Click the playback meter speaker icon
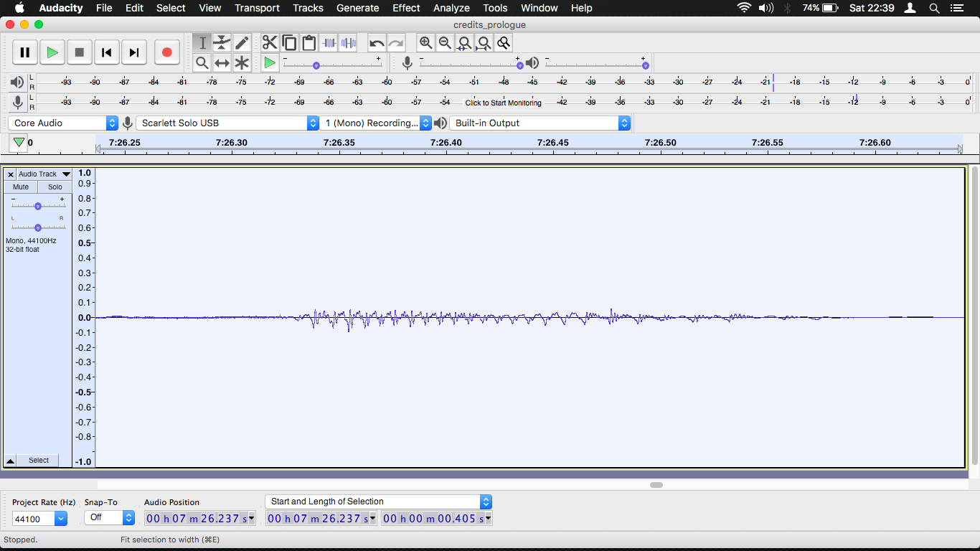The height and width of the screenshot is (551, 980). [x=17, y=83]
